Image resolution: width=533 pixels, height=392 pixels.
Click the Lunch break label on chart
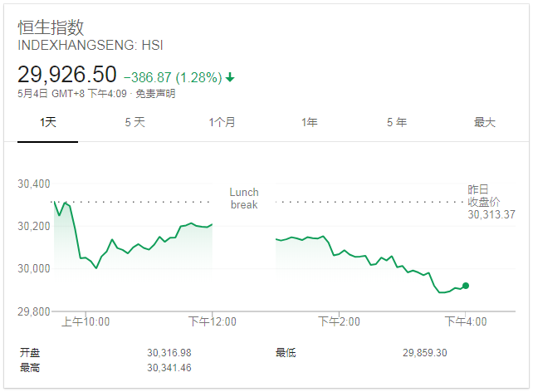pos(244,198)
